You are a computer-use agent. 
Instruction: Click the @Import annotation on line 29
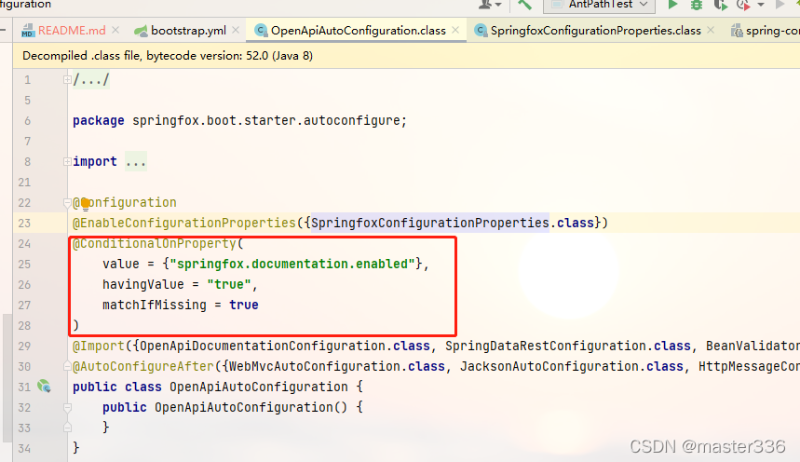[98, 346]
